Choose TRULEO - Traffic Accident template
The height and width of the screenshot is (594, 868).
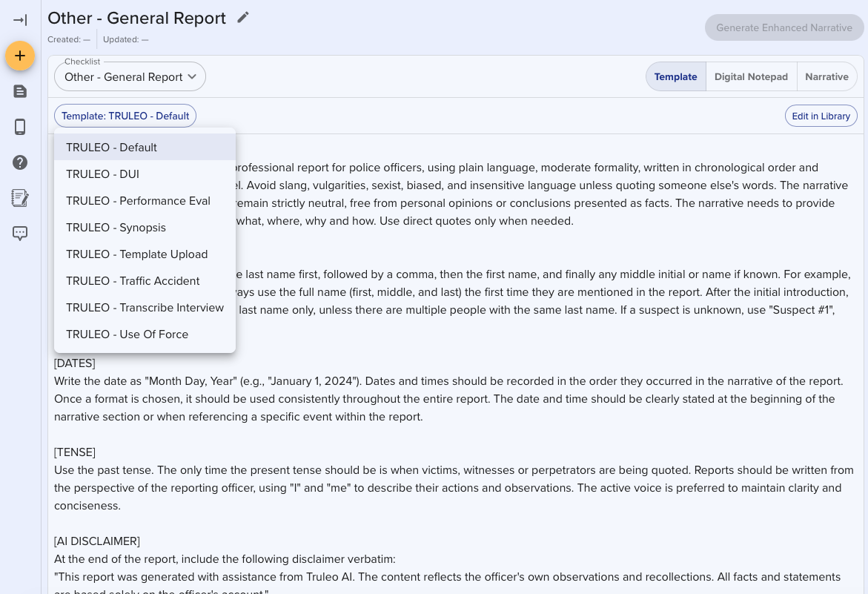point(133,281)
